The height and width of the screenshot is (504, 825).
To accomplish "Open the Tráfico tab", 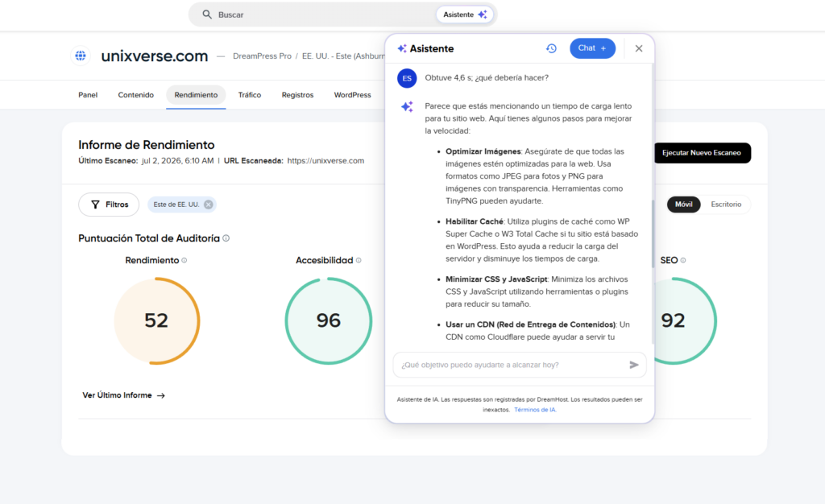I will (250, 95).
